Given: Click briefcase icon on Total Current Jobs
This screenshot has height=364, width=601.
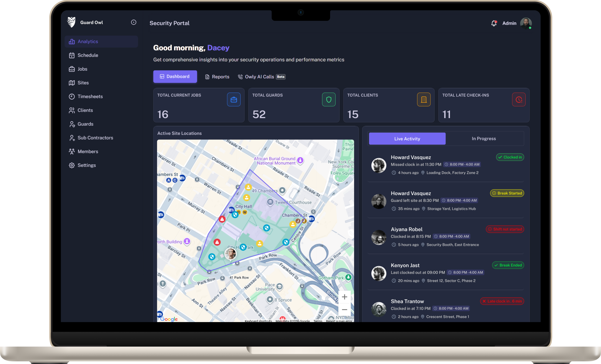Looking at the screenshot, I should tap(233, 99).
